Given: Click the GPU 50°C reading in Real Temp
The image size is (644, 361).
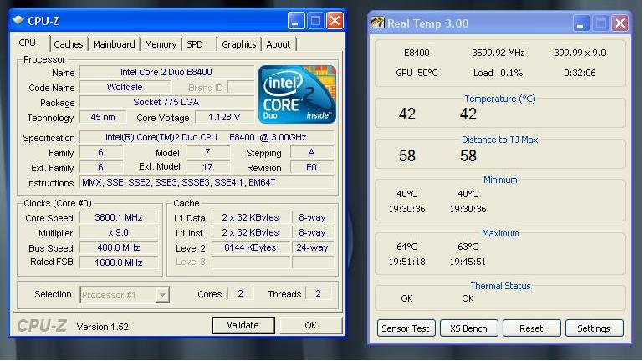Looking at the screenshot, I should [x=417, y=73].
